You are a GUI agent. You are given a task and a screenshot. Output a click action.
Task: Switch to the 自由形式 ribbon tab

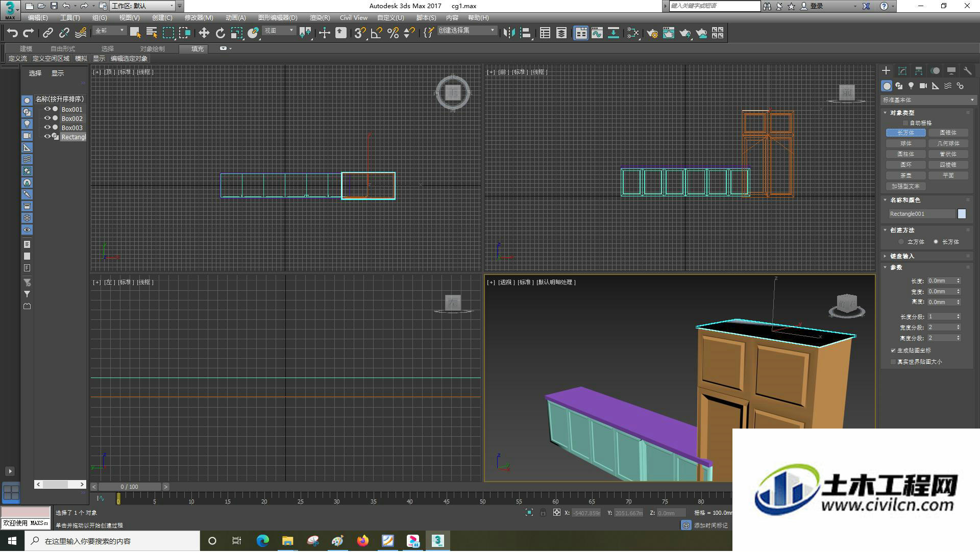(x=63, y=49)
